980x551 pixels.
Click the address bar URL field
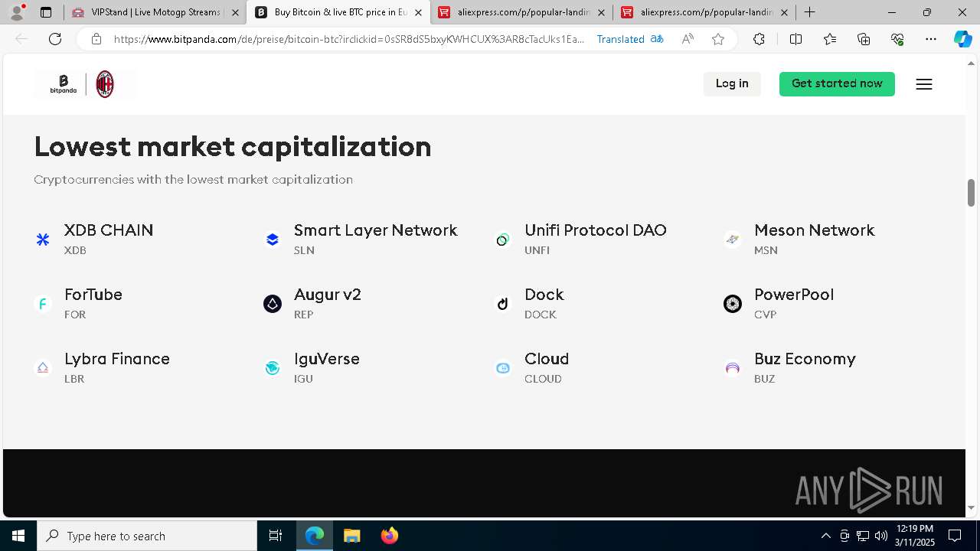[x=348, y=39]
